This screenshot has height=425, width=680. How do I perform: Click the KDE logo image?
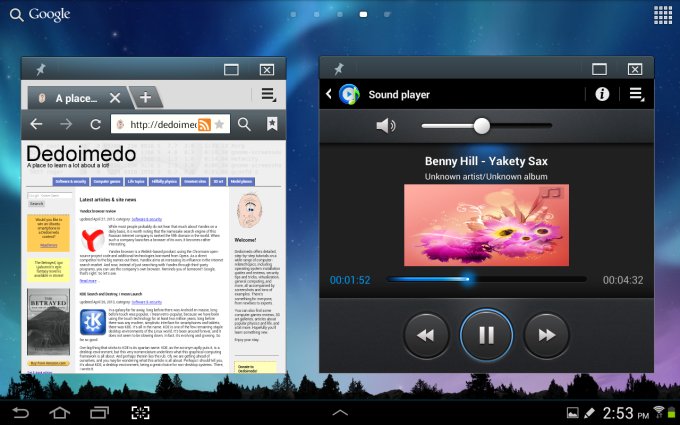(x=93, y=322)
